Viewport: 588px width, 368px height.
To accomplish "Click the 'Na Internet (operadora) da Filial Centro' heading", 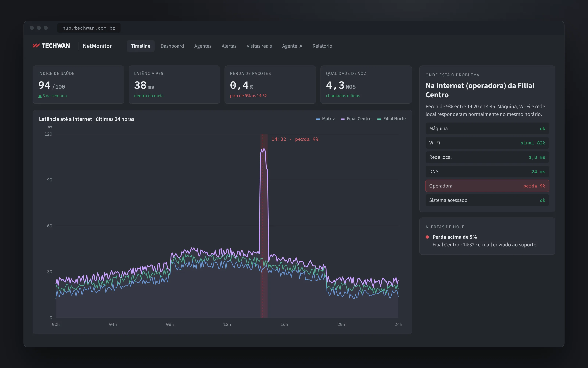I will click(x=480, y=90).
